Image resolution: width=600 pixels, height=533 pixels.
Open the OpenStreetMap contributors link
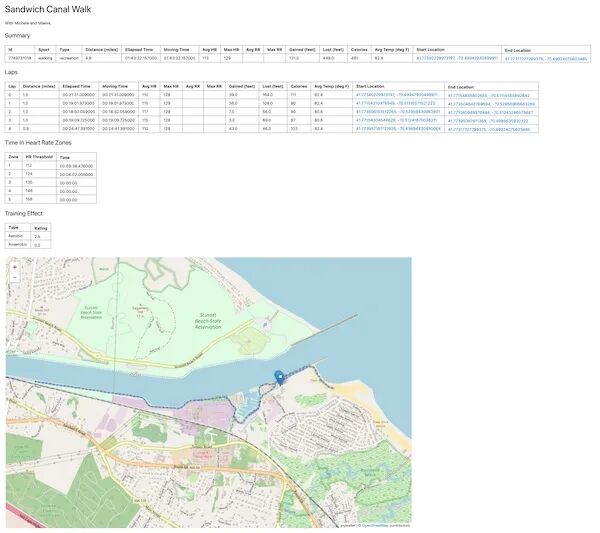coord(385,525)
